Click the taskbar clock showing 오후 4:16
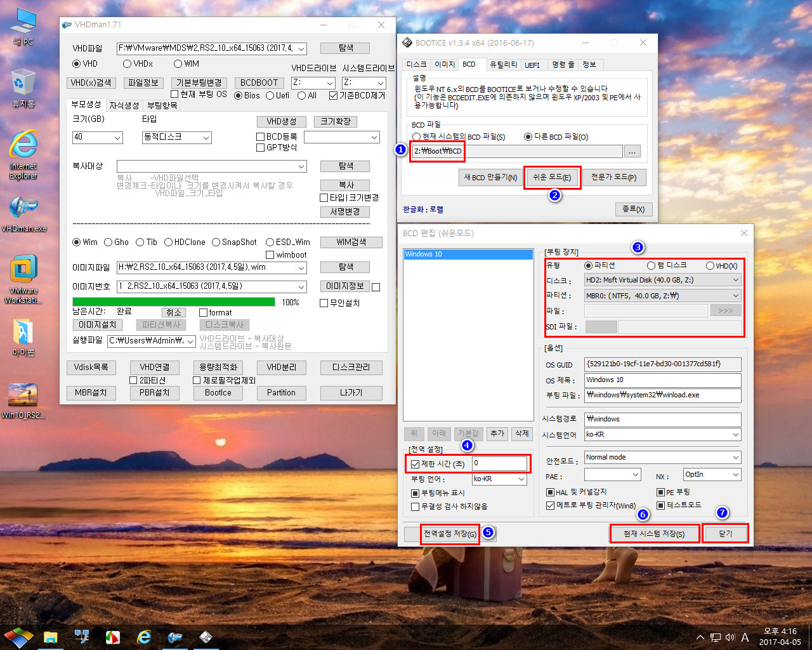This screenshot has height=650, width=812. pyautogui.click(x=780, y=637)
